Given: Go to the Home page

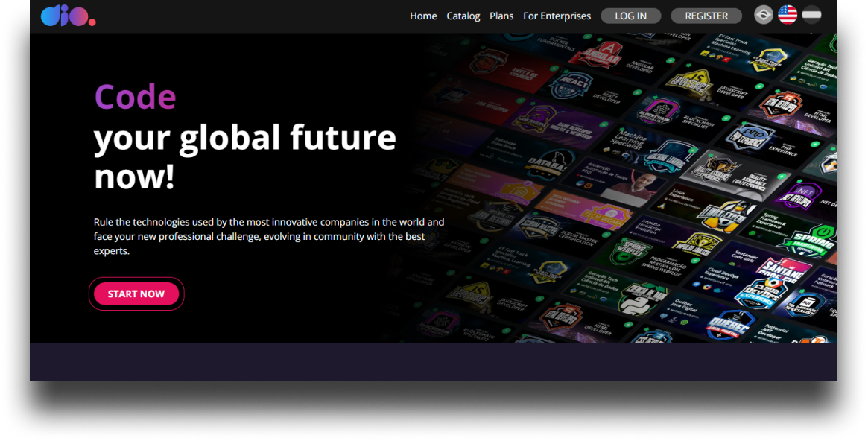Looking at the screenshot, I should [423, 16].
